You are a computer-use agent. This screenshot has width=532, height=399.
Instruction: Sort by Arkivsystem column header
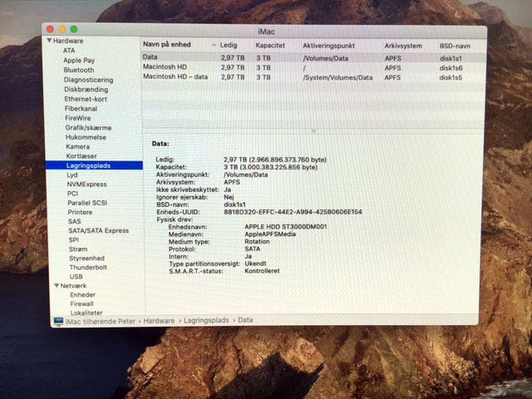403,46
